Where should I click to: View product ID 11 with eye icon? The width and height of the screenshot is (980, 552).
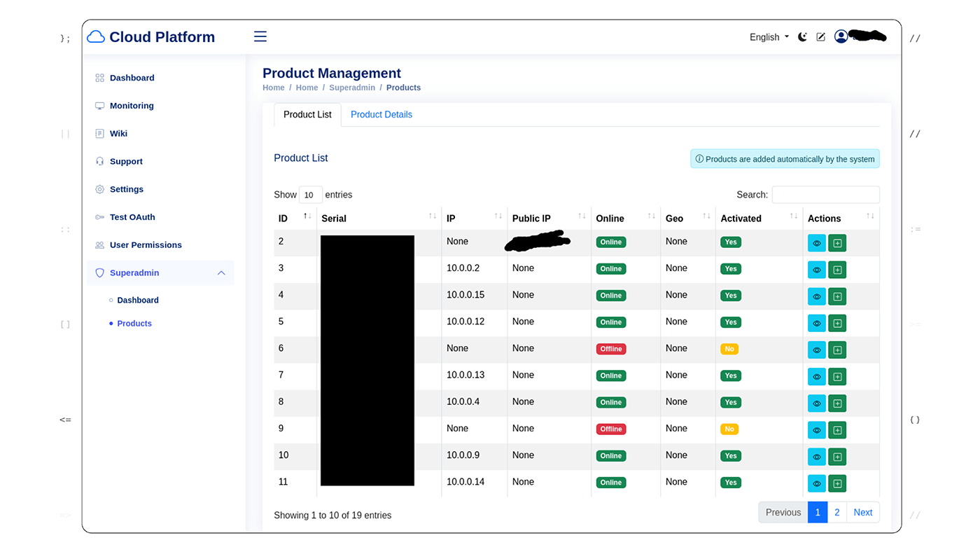point(817,483)
